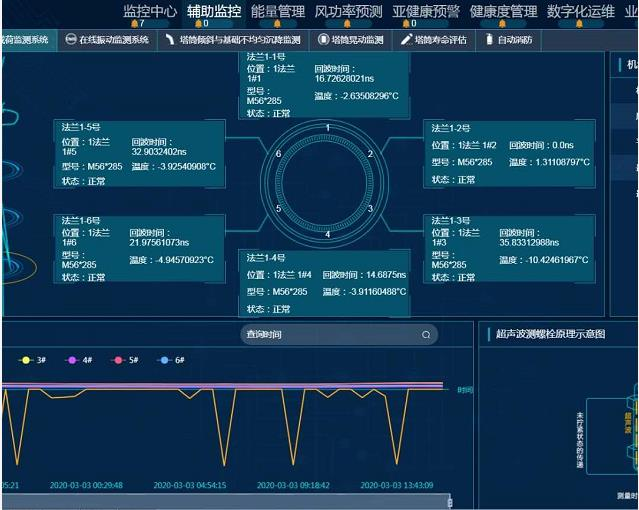Click the alarm bell under 亚健康预警

406,24
